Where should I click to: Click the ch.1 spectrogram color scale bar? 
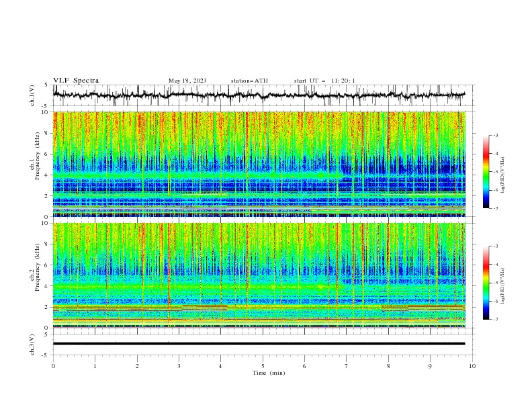486,171
